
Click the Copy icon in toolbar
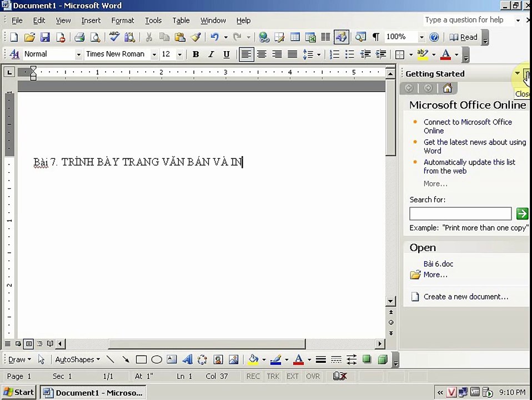tap(164, 37)
